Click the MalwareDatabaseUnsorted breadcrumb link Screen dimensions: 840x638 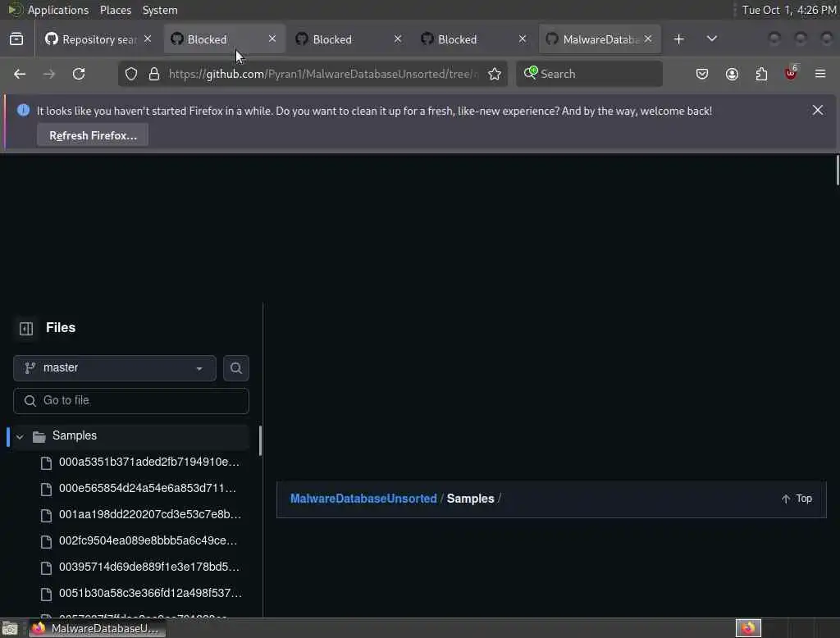point(363,499)
